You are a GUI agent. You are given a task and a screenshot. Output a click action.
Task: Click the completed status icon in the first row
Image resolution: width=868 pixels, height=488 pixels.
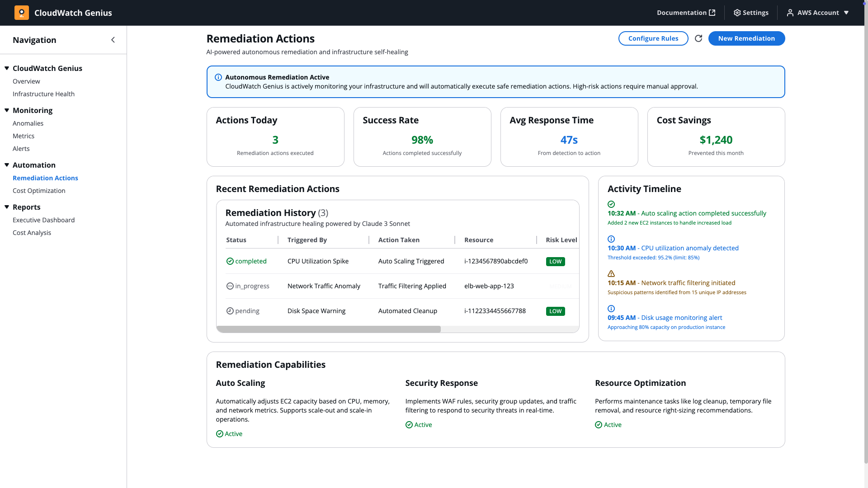point(230,261)
